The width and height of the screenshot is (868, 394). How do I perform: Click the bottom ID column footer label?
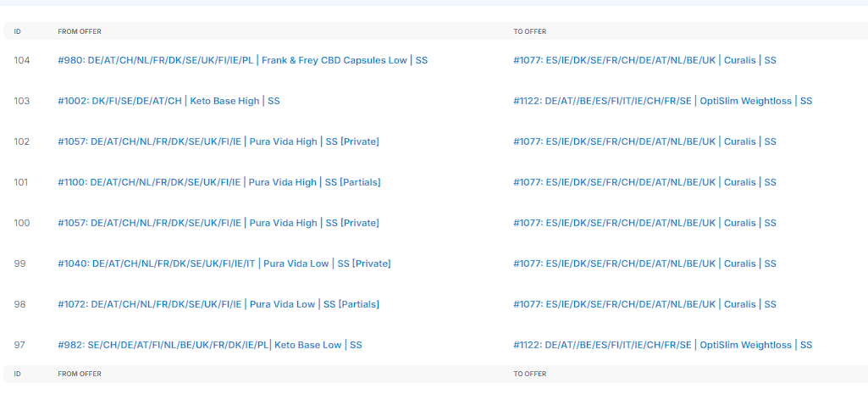(x=17, y=374)
